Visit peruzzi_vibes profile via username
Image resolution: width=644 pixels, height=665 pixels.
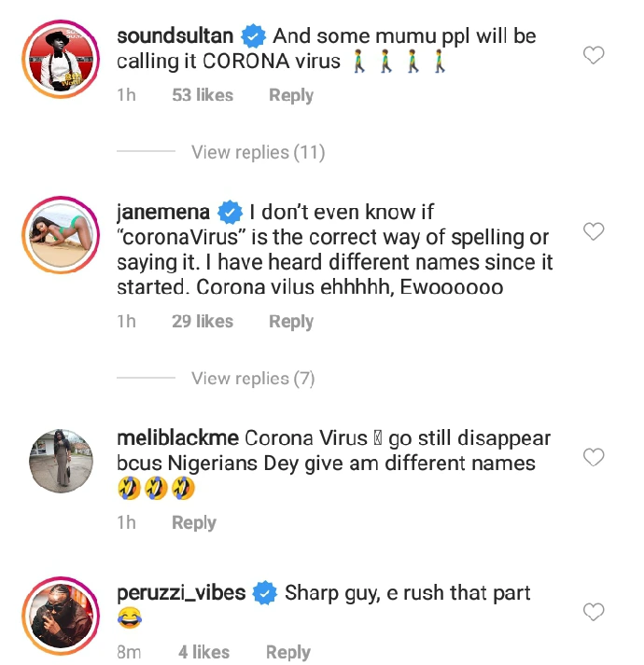tap(183, 592)
